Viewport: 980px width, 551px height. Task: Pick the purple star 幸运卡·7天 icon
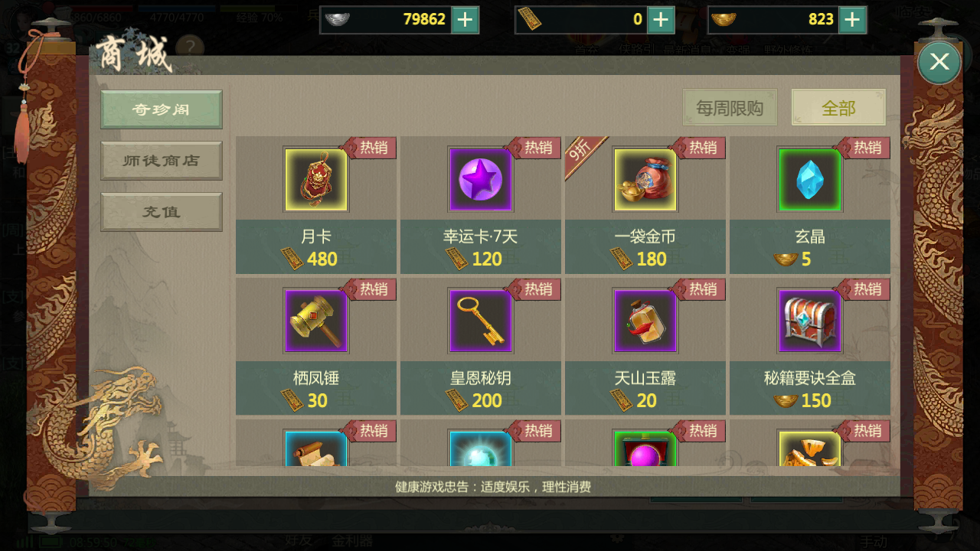(481, 180)
